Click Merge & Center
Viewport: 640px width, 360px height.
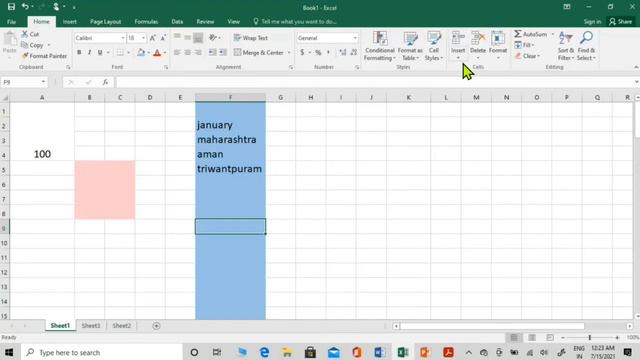coord(258,52)
